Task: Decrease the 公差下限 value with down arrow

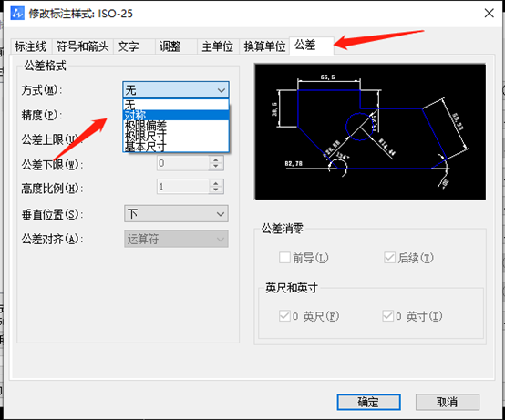Action: pos(216,167)
